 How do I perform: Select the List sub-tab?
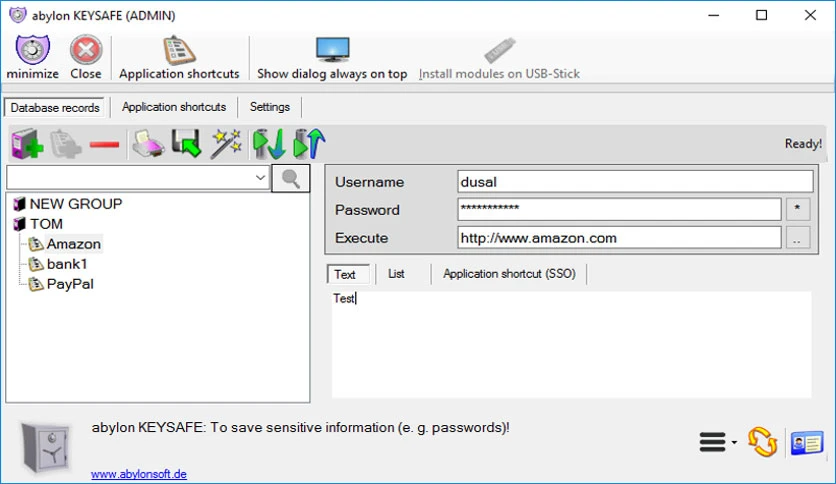pyautogui.click(x=396, y=274)
